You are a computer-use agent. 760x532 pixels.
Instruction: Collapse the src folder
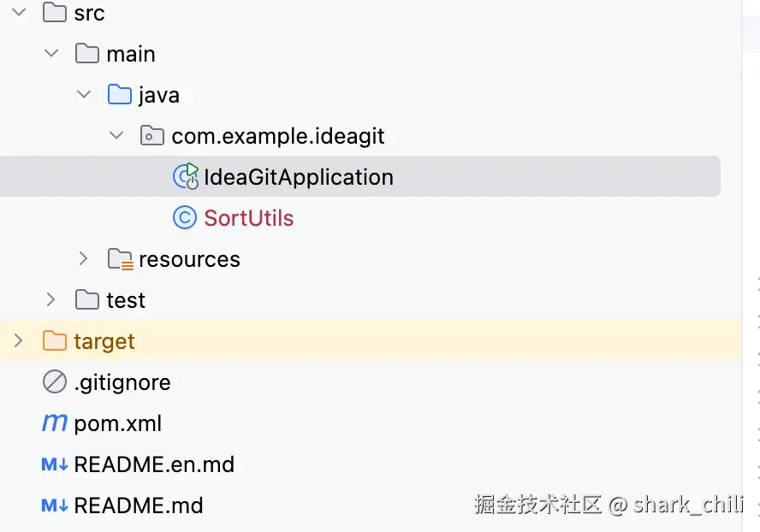tap(19, 13)
